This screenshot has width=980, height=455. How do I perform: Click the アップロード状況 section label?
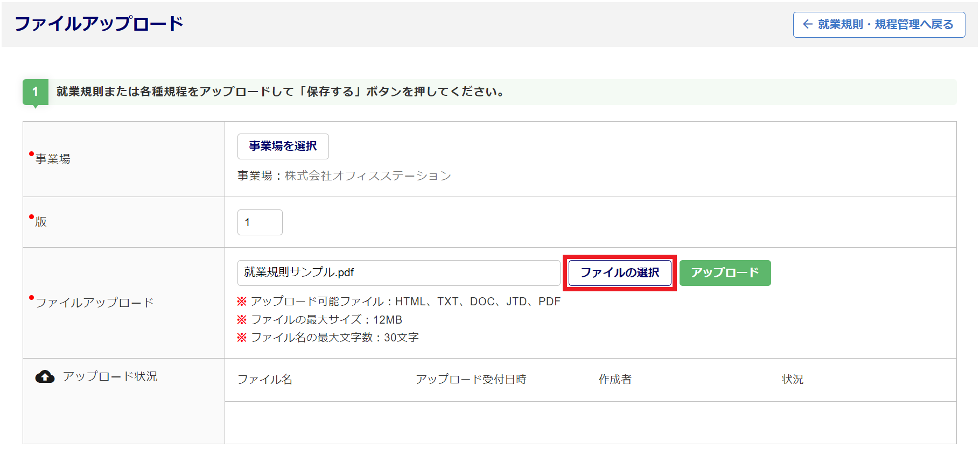pos(110,376)
